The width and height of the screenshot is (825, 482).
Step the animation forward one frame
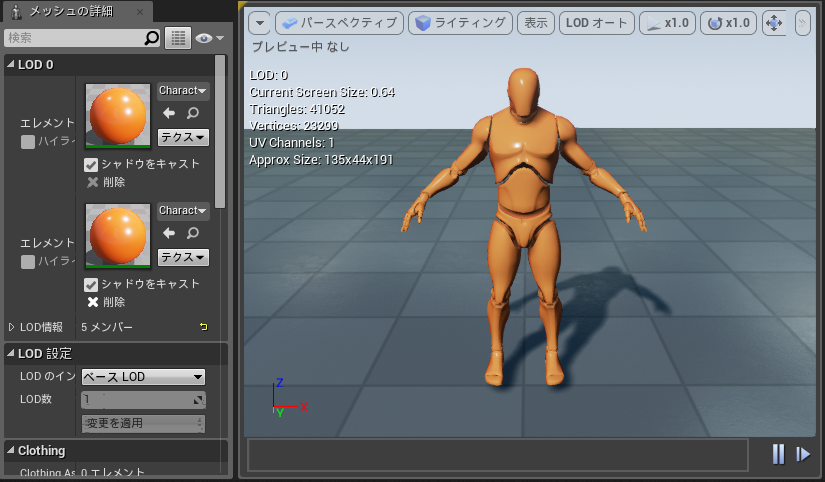point(803,454)
